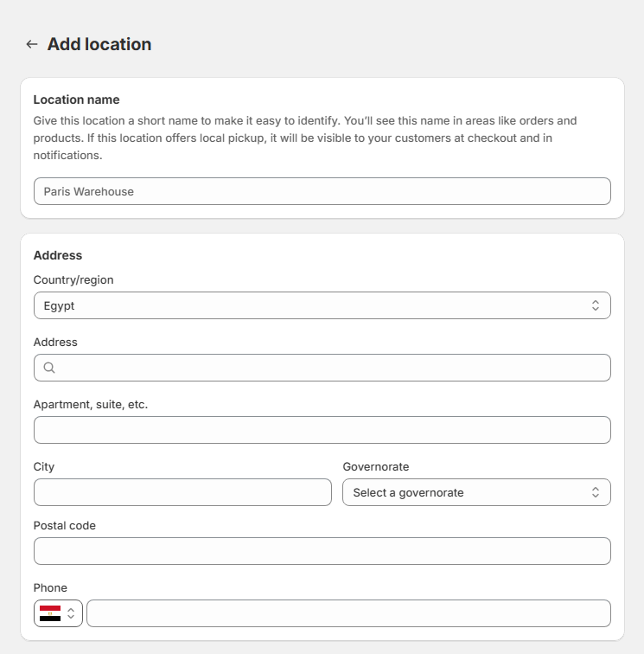Click the Governorate field label

point(376,466)
